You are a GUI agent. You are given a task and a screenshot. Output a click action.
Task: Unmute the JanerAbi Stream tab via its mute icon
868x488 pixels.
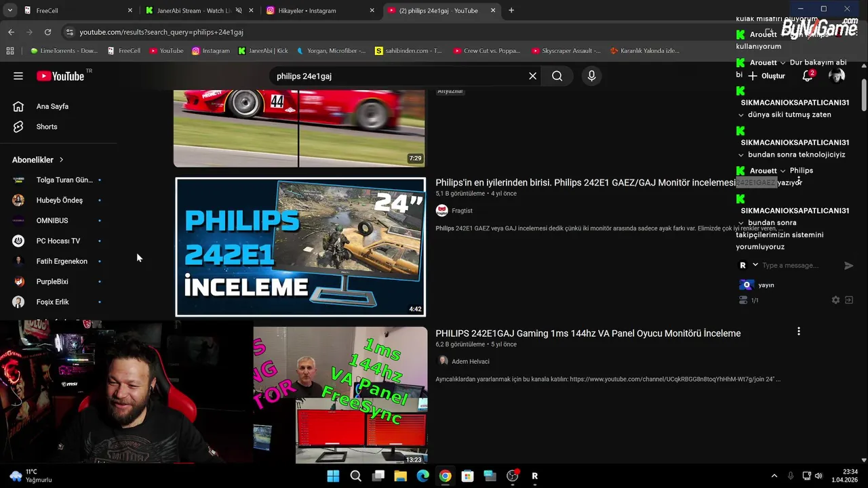click(x=238, y=10)
